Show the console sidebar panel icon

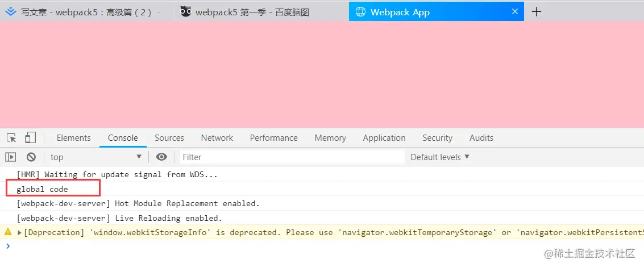[x=11, y=157]
